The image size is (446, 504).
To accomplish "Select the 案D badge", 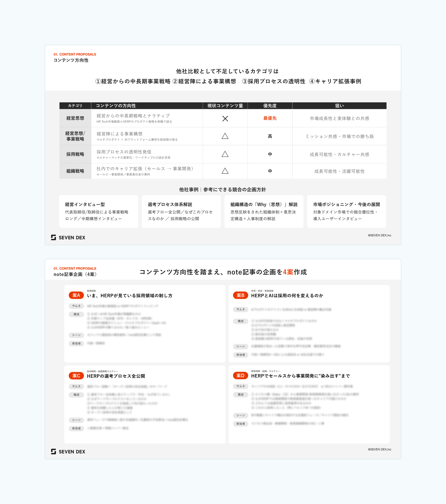I will click(x=241, y=376).
